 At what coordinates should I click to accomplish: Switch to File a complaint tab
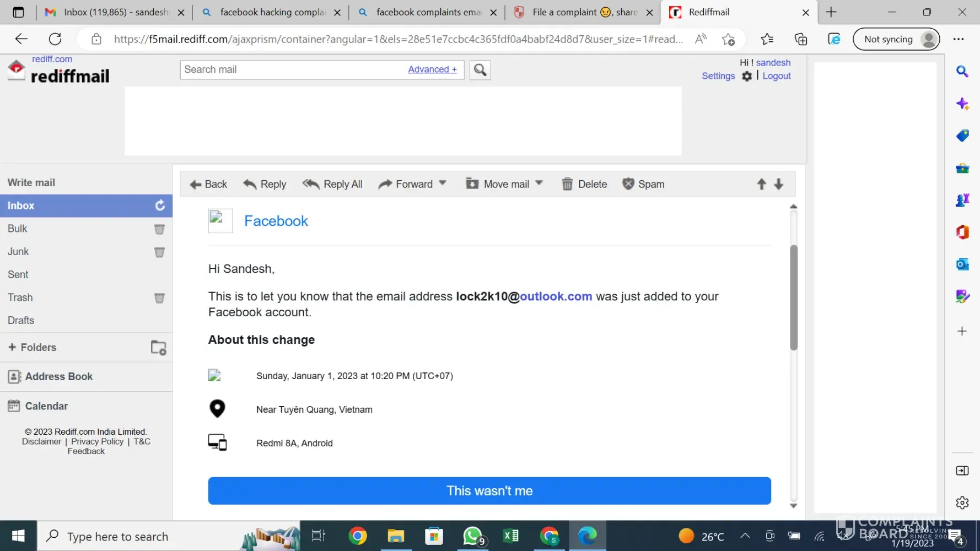(x=583, y=12)
